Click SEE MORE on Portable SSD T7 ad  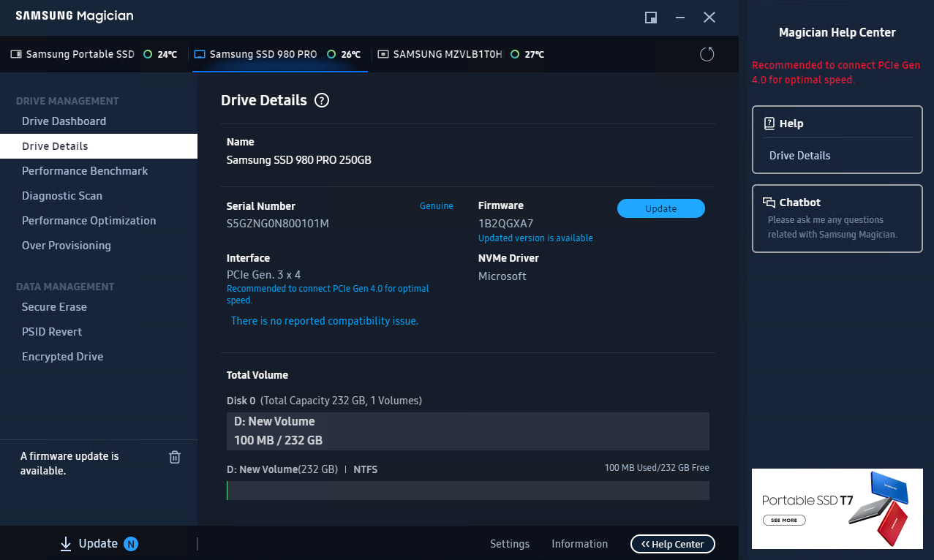coord(784,521)
